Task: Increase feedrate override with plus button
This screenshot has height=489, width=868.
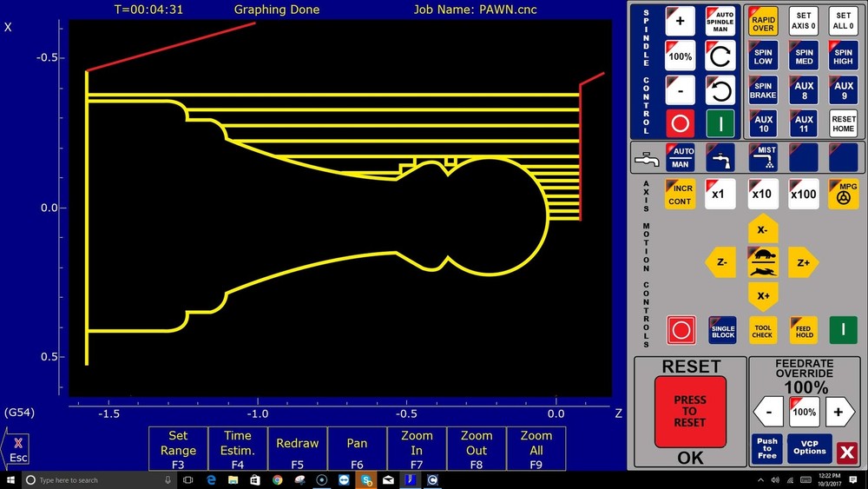Action: click(x=838, y=411)
